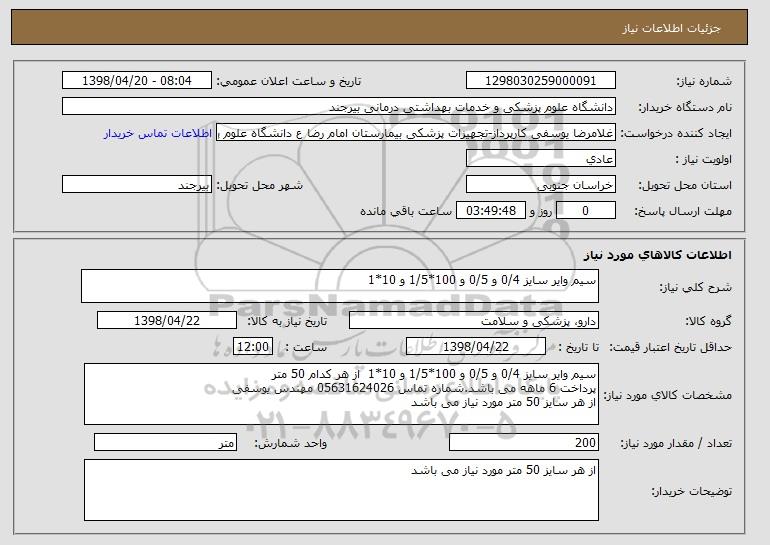
Task: Click the general need description text box
Action: coord(340,286)
